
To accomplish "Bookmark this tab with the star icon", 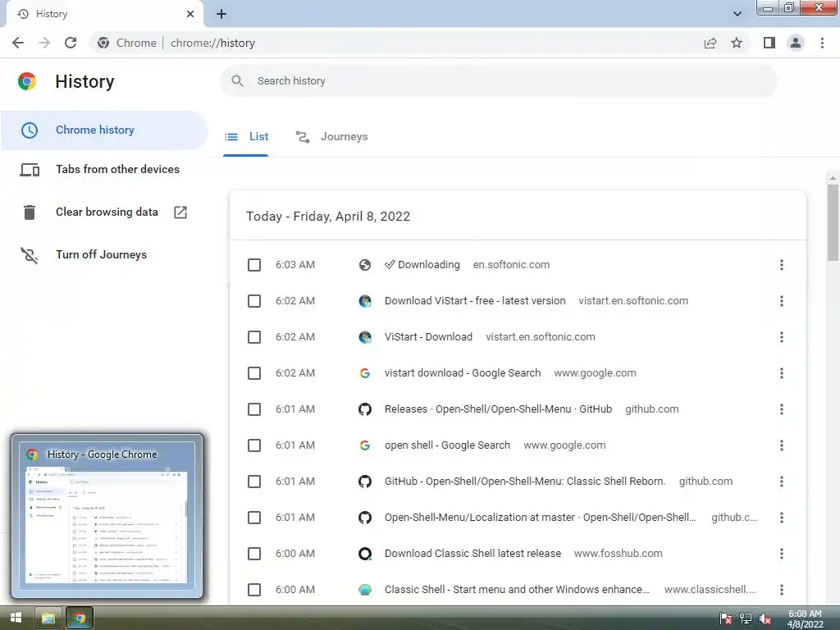I will (x=737, y=43).
